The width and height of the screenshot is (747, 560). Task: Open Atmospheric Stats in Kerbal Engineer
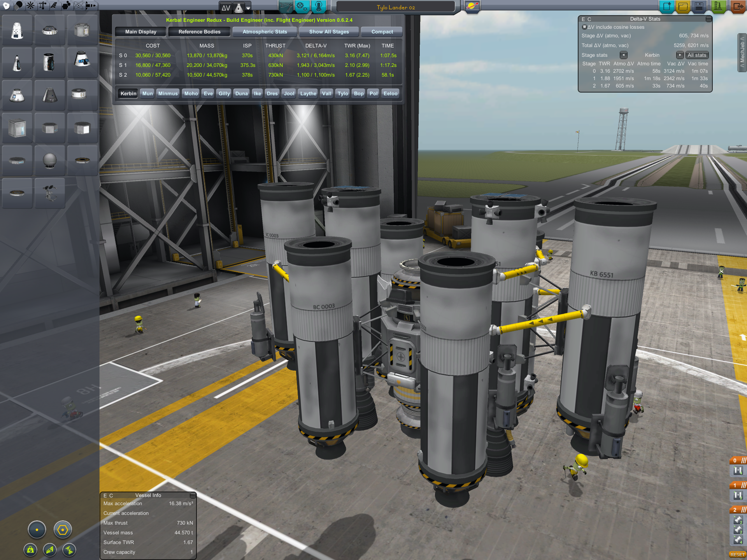click(x=265, y=32)
